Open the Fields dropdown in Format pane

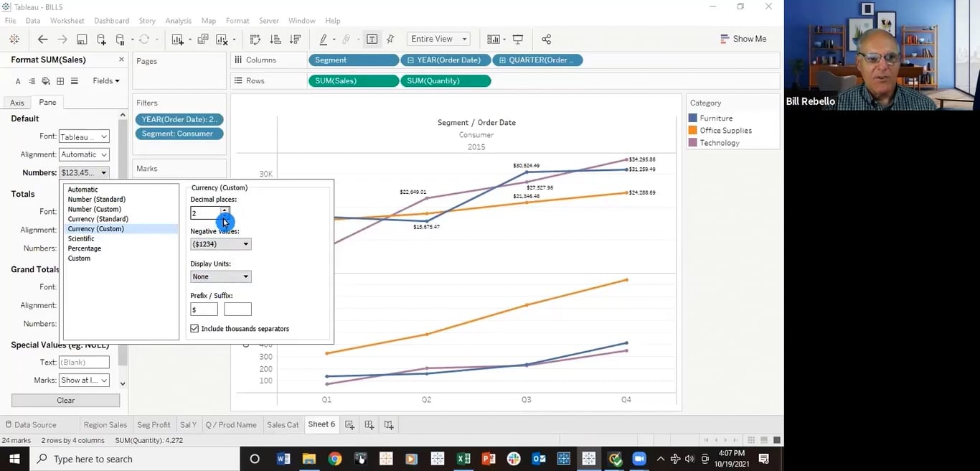pyautogui.click(x=106, y=81)
